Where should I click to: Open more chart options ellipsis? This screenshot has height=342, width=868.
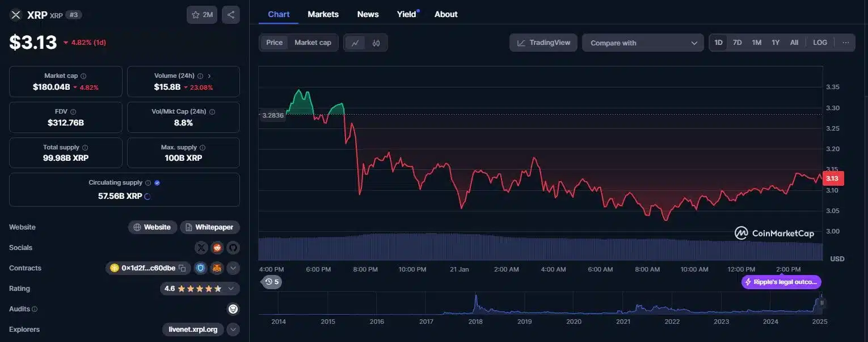tap(845, 43)
